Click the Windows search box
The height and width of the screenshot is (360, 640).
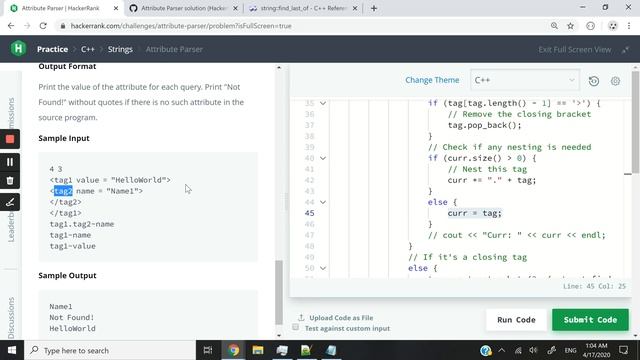(110, 350)
